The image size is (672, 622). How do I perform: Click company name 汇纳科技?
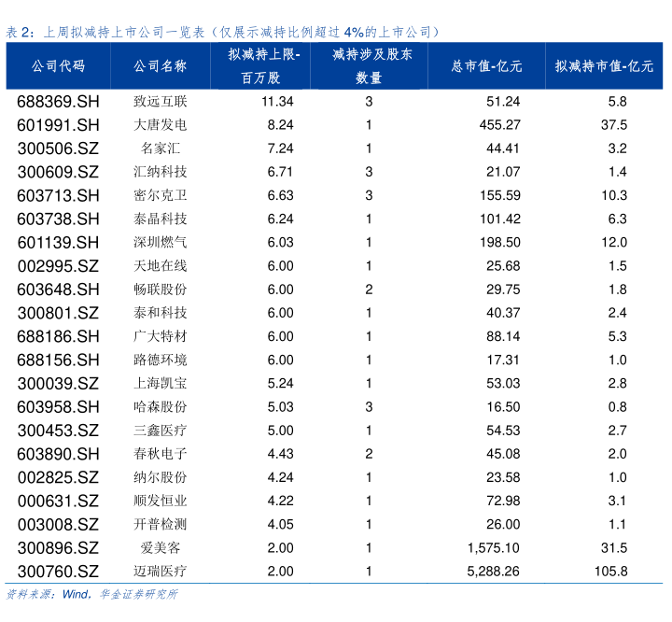pyautogui.click(x=161, y=172)
